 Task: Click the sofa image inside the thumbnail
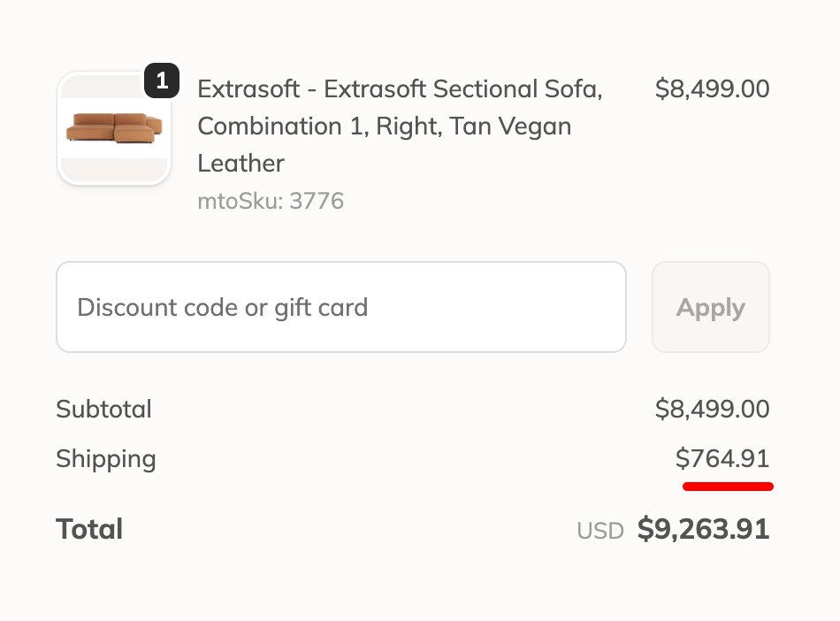click(113, 129)
